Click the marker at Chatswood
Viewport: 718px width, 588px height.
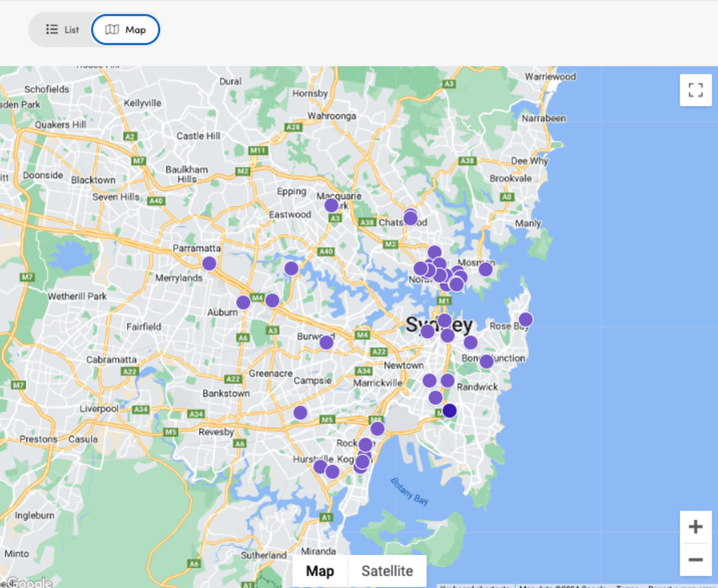tap(410, 218)
